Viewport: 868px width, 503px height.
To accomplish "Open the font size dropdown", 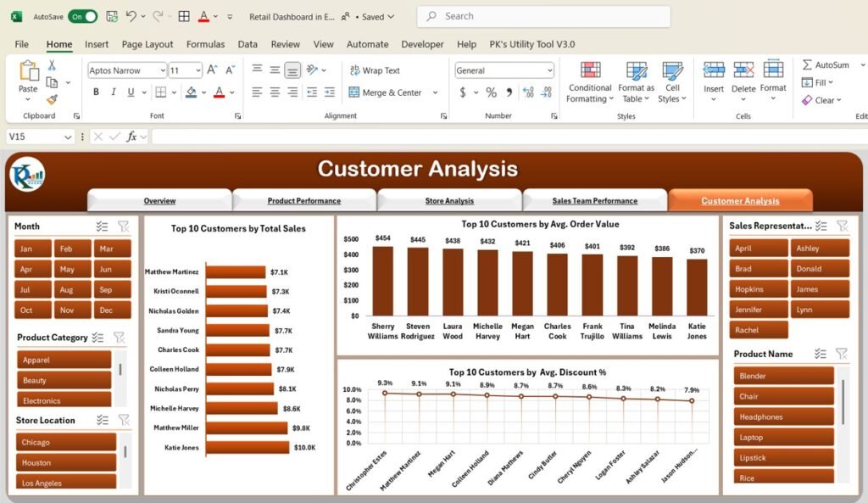I will click(198, 70).
